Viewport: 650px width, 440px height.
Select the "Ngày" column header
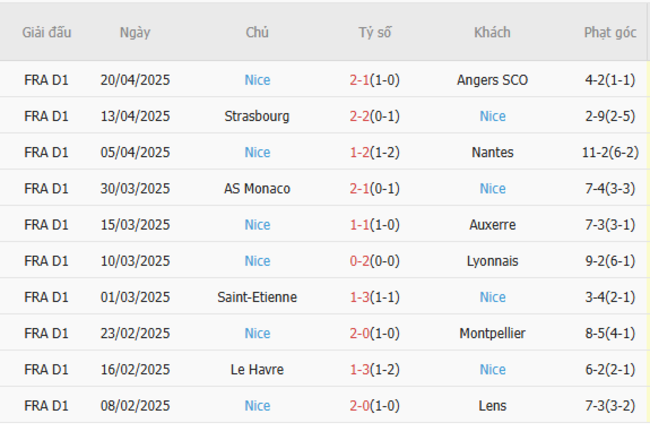(x=135, y=32)
